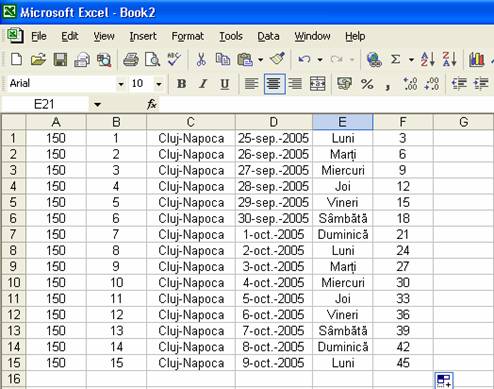494x389 pixels.
Task: Save the workbook with floppy icon
Action: [60, 60]
